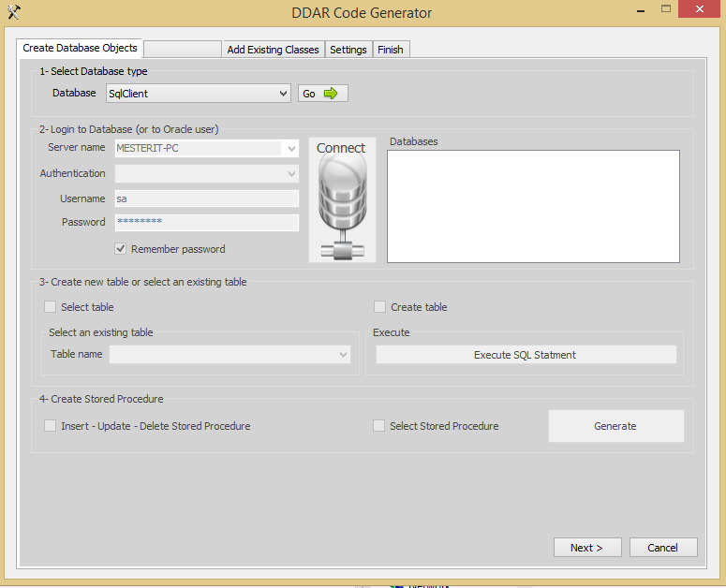Viewport: 726px width, 588px height.
Task: Switch to the Add Existing Classes tab
Action: pyautogui.click(x=273, y=50)
